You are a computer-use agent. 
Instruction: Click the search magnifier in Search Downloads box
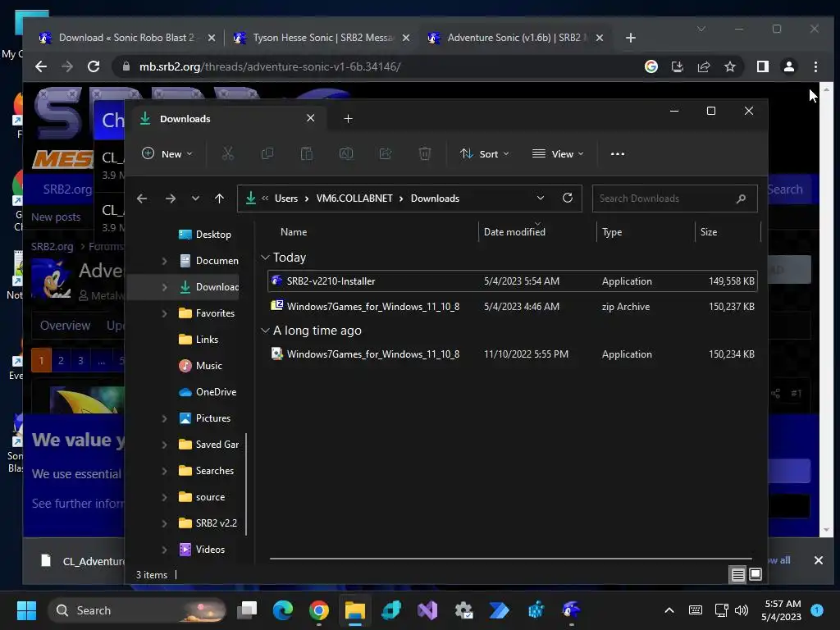pyautogui.click(x=741, y=199)
